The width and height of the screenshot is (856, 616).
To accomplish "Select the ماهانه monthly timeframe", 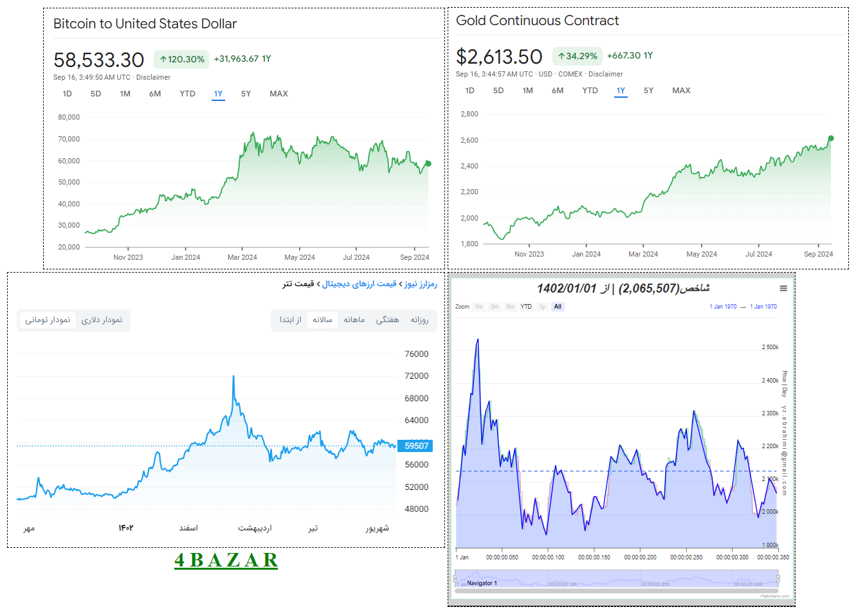I will [354, 320].
